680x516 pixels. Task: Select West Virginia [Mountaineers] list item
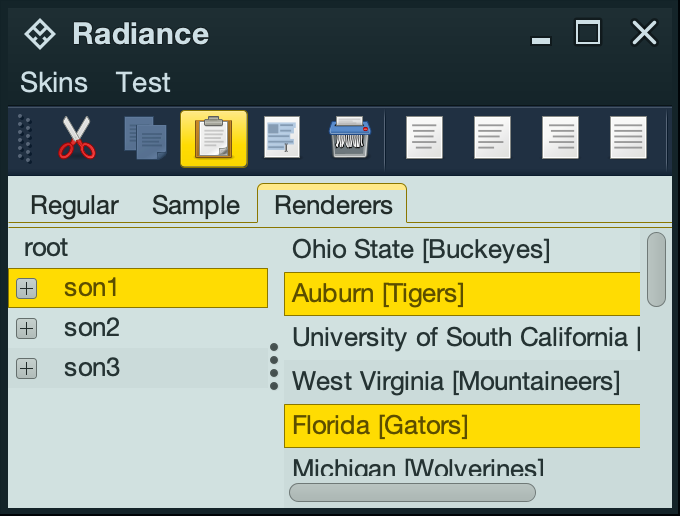[455, 381]
